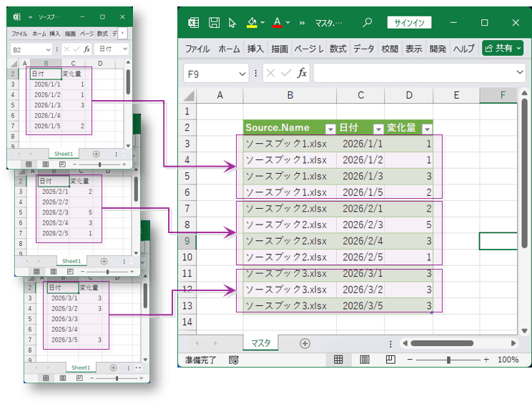
Task: Expand the Name Box dropdown showing F9
Action: [242, 73]
